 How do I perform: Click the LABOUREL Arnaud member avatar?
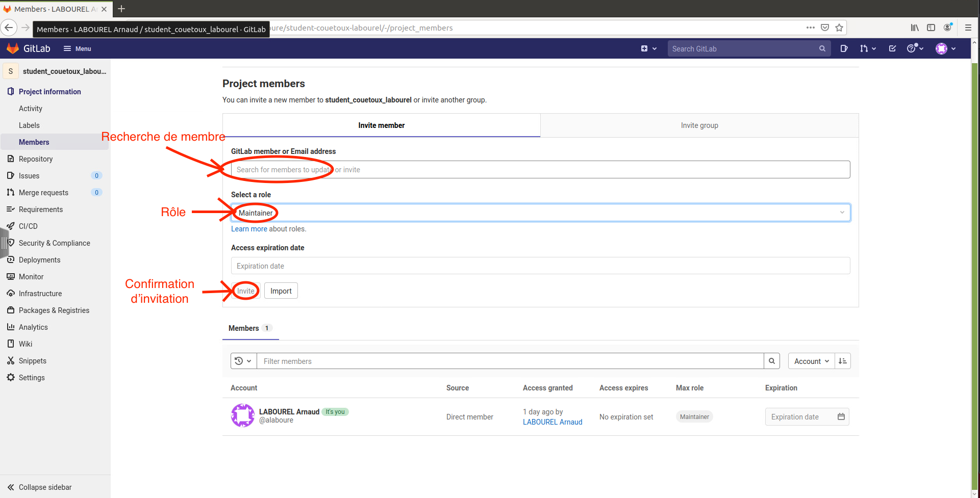pyautogui.click(x=243, y=415)
